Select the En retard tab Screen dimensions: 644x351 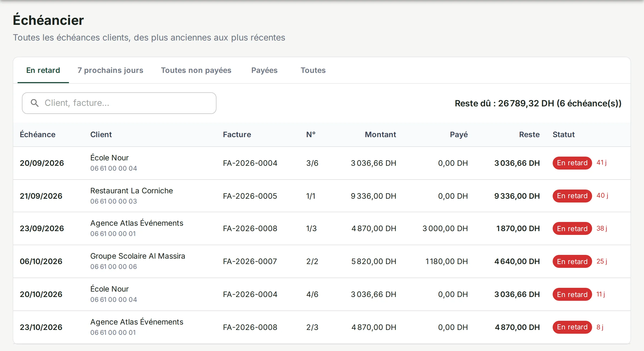point(43,70)
